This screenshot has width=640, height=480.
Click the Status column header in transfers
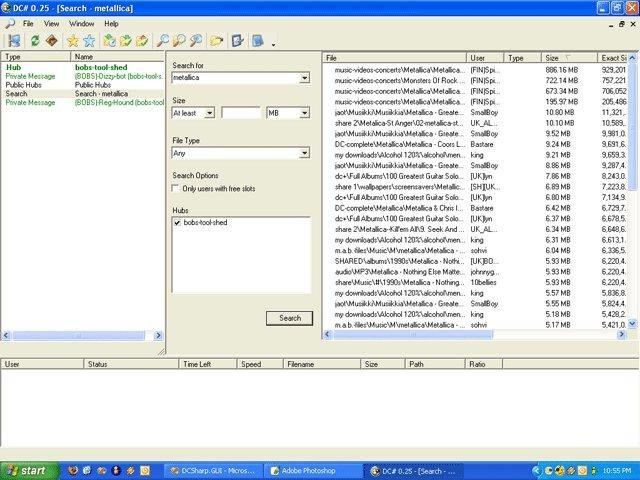131,364
